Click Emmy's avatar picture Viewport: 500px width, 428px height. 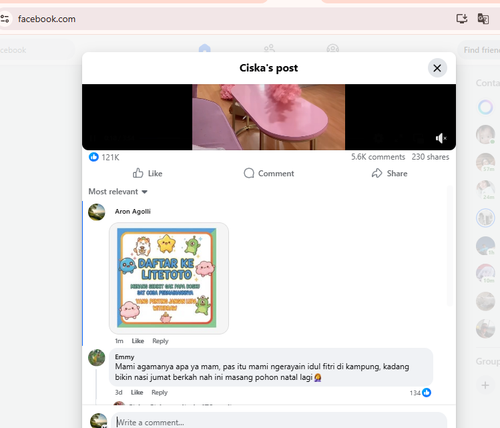pos(97,358)
